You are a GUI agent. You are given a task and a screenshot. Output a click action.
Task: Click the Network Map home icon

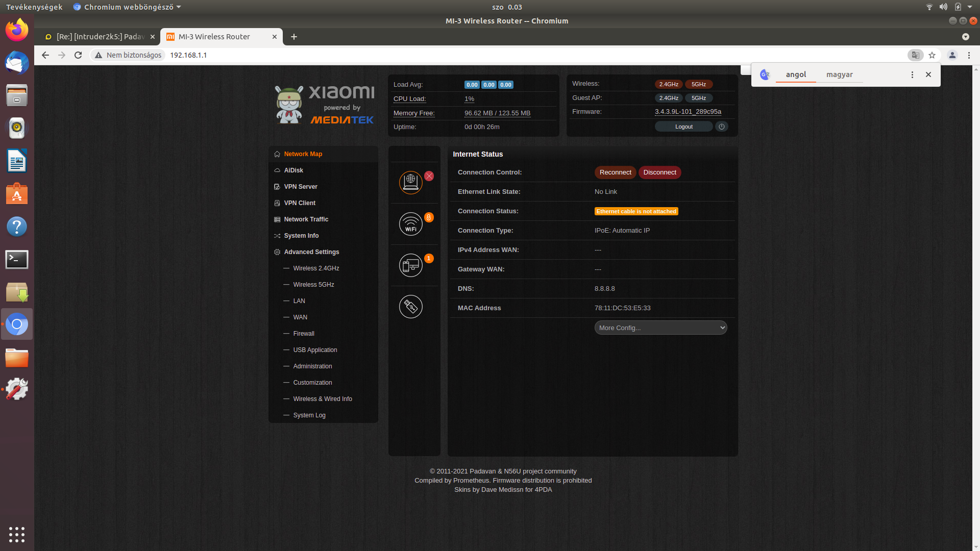(x=277, y=154)
